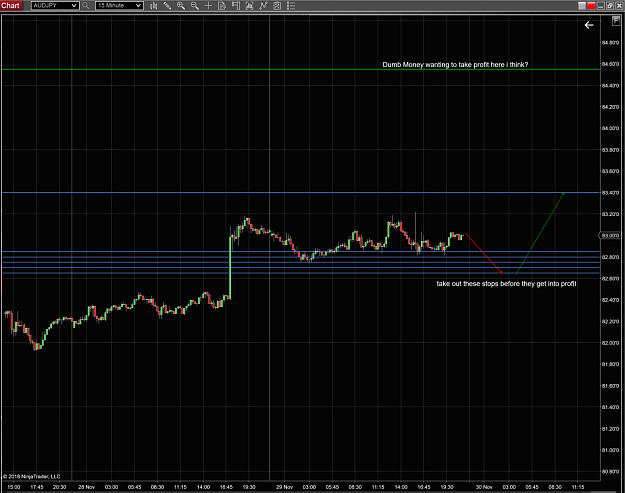The width and height of the screenshot is (625, 493).
Task: Toggle the chart trader icon
Action: pos(236,6)
